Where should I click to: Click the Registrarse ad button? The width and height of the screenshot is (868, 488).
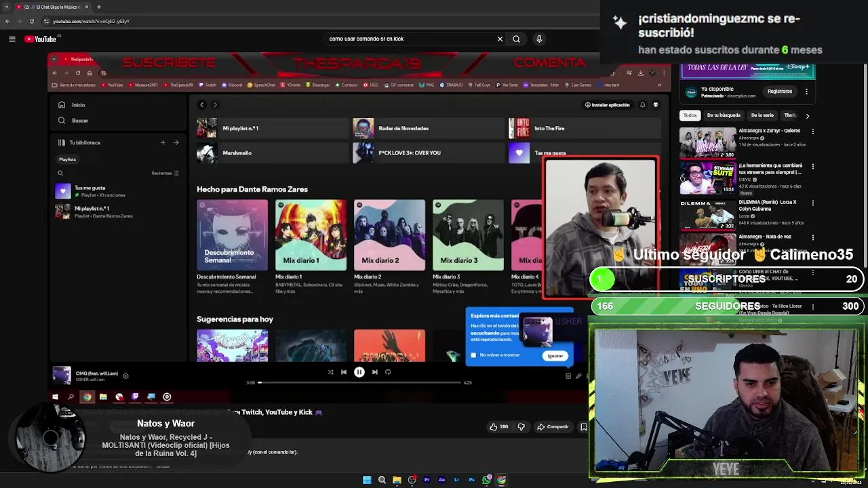point(780,91)
